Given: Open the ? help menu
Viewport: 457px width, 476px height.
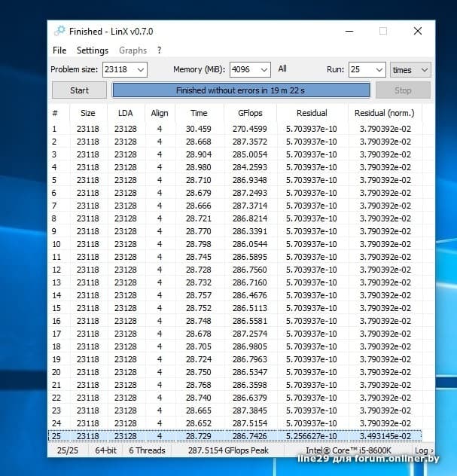Looking at the screenshot, I should (159, 50).
